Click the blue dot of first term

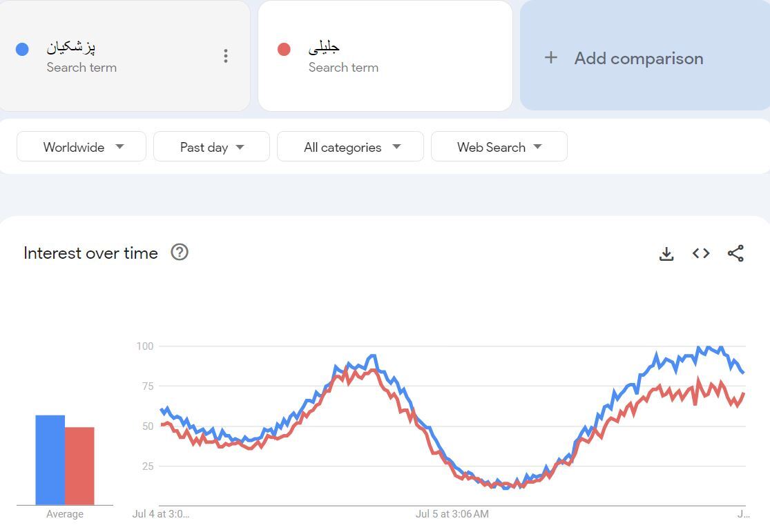(x=22, y=49)
